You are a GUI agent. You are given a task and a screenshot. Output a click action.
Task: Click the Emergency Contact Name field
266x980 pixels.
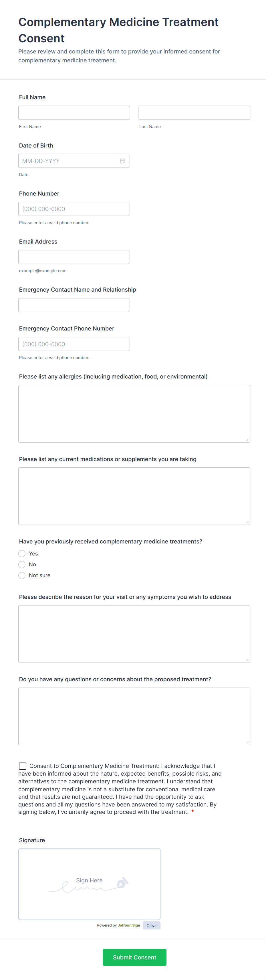[x=74, y=305]
